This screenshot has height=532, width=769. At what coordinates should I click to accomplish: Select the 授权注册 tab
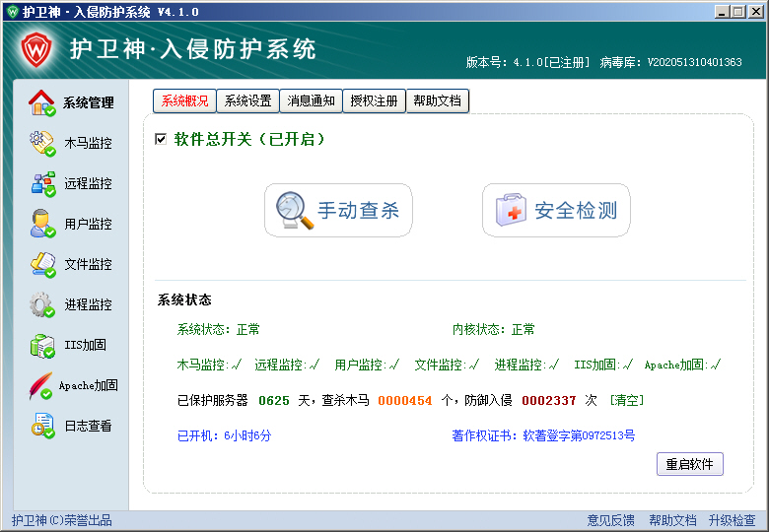pyautogui.click(x=375, y=100)
